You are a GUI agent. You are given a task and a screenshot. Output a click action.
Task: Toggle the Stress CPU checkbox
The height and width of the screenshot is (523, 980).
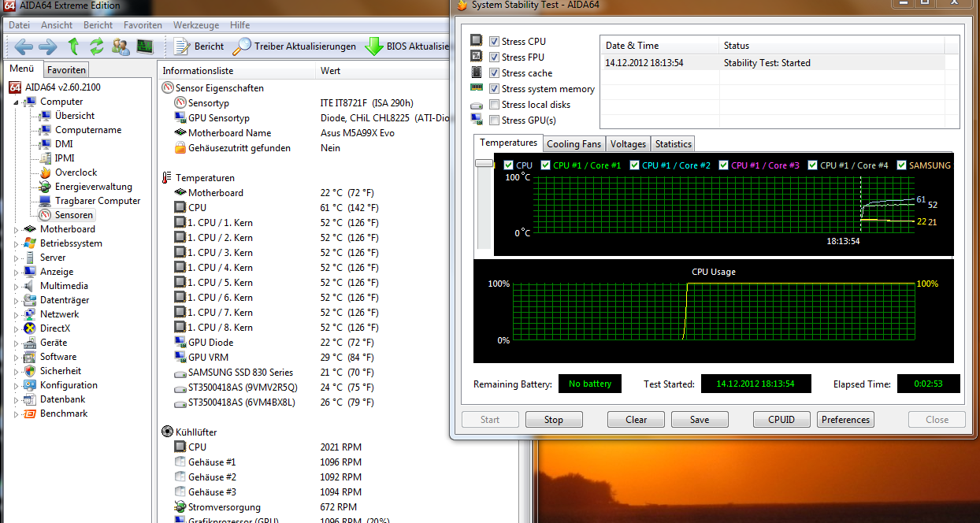(494, 42)
